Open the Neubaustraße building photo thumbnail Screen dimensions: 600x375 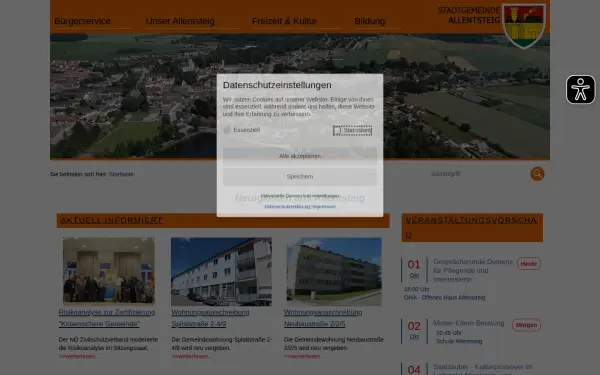[334, 271]
